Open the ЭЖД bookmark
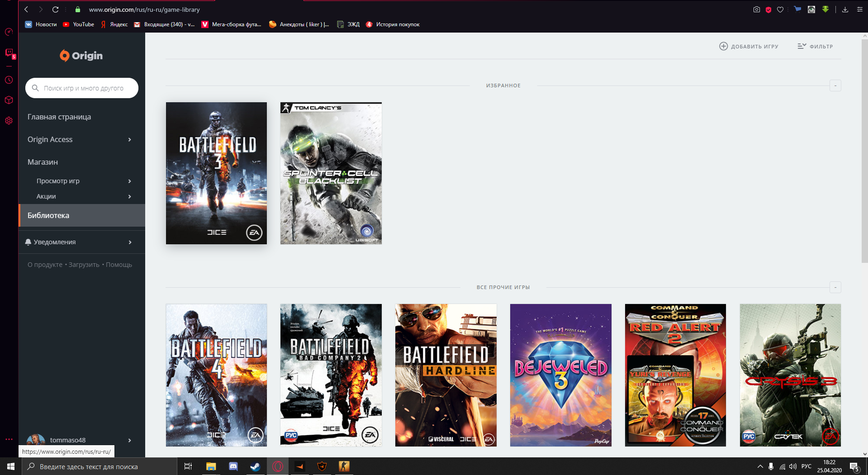 pos(348,24)
